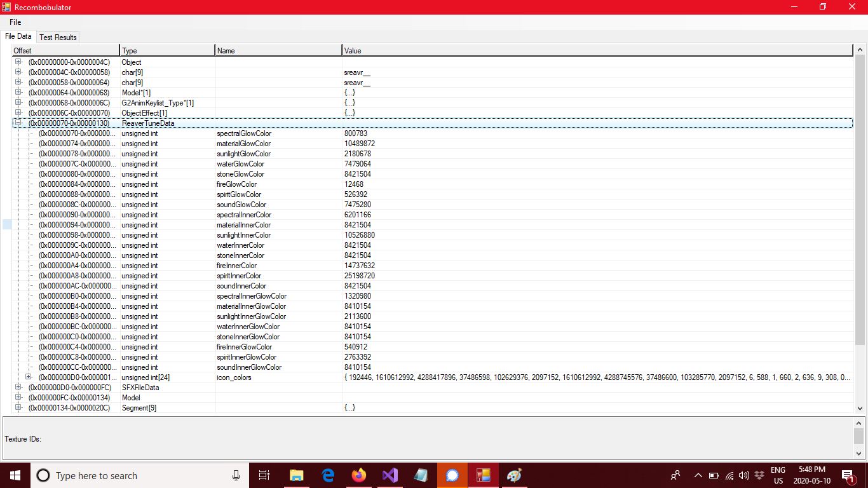Screen dimensions: 868x488
Task: Select the fireGlowColor row
Action: 432,184
